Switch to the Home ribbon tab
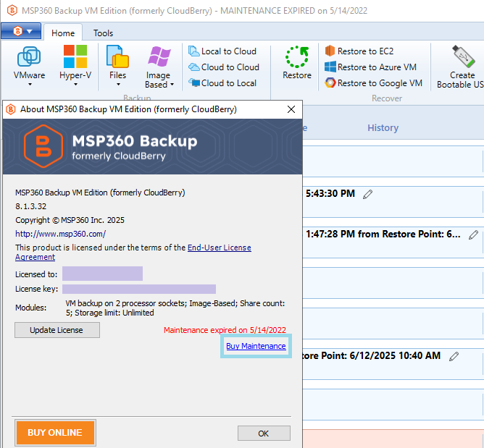 (63, 33)
